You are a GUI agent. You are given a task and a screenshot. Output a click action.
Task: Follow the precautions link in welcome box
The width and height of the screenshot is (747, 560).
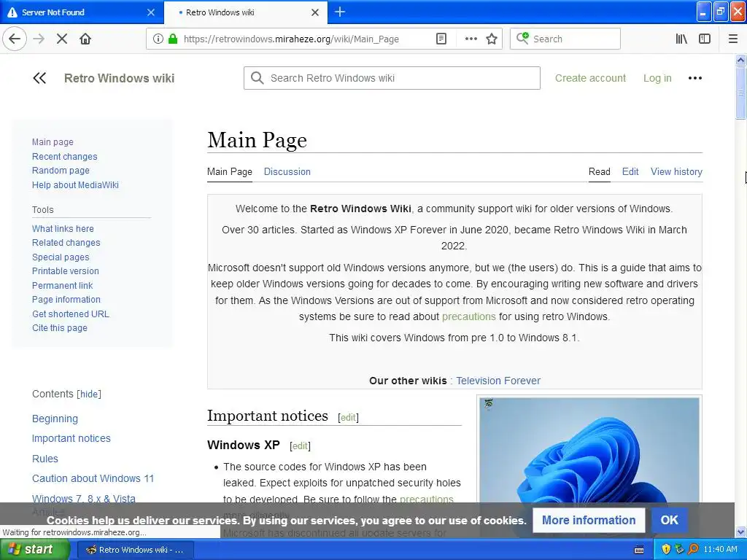[x=469, y=316]
